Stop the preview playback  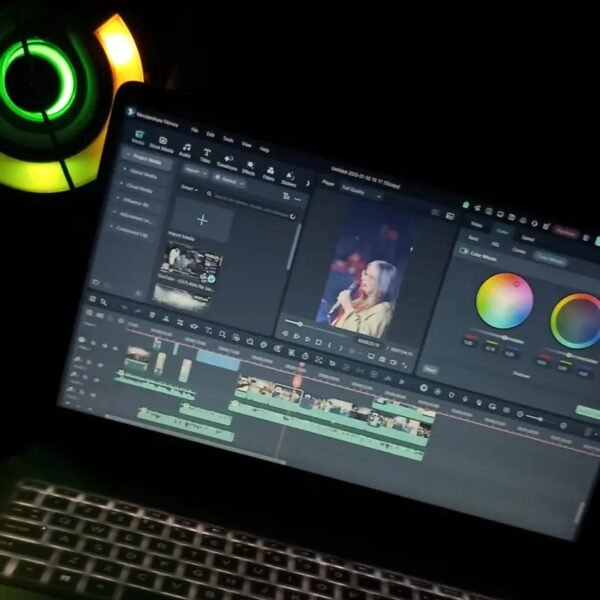pos(318,342)
